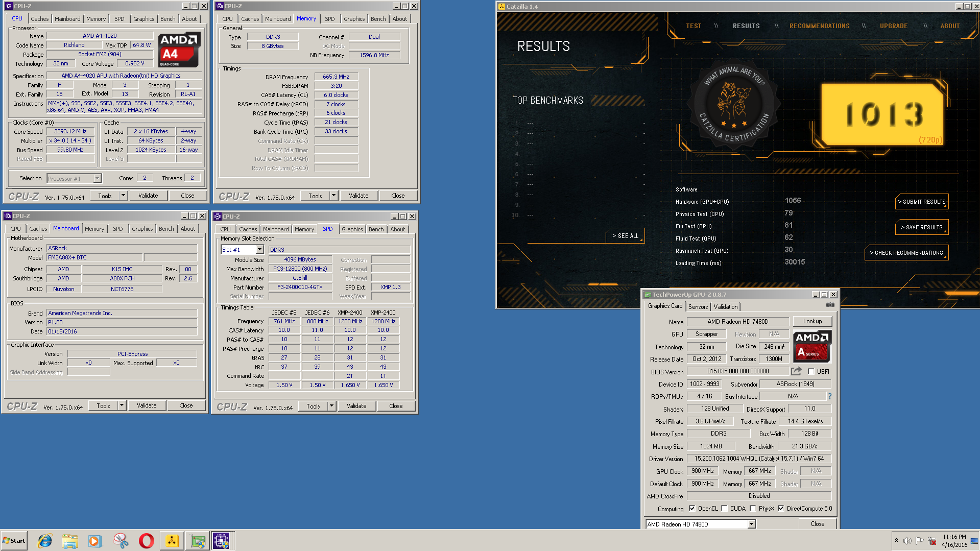
Task: Open Action Center flag icon in tray
Action: click(x=919, y=541)
